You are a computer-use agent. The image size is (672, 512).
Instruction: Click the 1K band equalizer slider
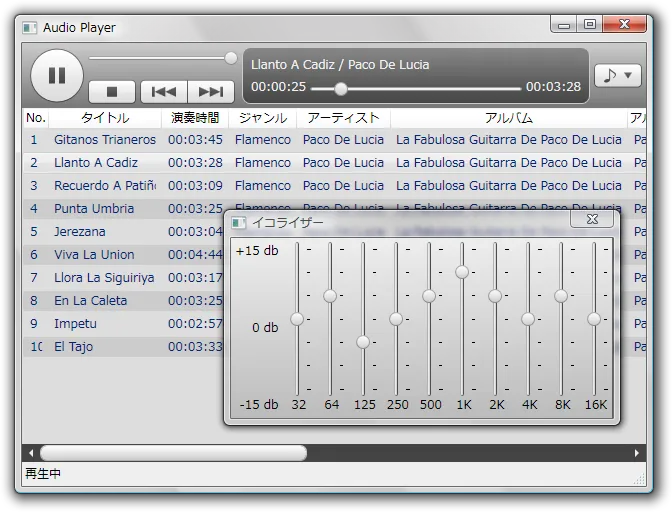pos(462,272)
